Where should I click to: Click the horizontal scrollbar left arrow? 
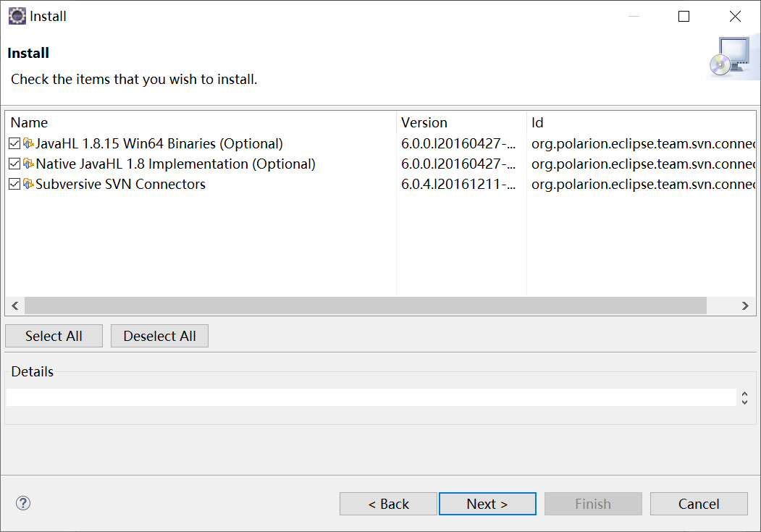pyautogui.click(x=15, y=305)
